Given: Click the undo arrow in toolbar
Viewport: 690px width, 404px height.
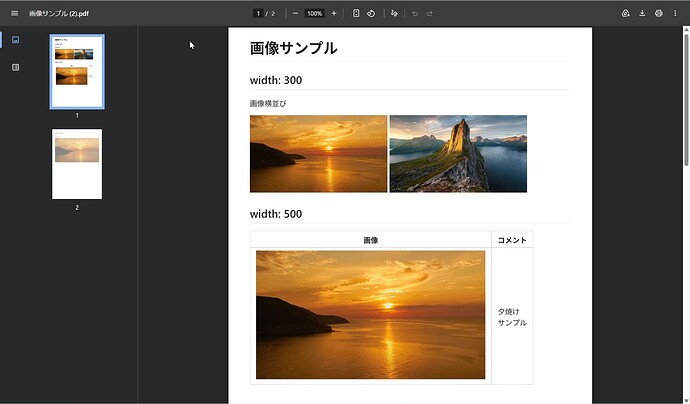Looking at the screenshot, I should [x=415, y=13].
